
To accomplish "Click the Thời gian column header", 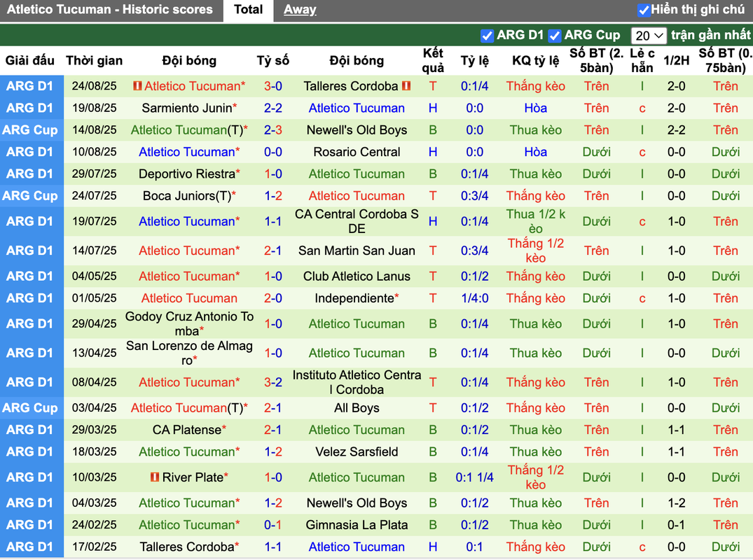I will click(94, 60).
